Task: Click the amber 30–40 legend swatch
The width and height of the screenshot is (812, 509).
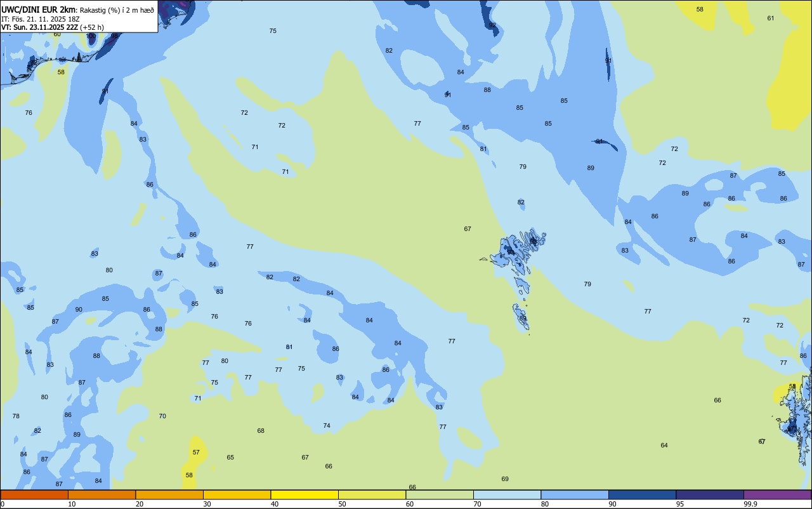Action: tap(237, 494)
